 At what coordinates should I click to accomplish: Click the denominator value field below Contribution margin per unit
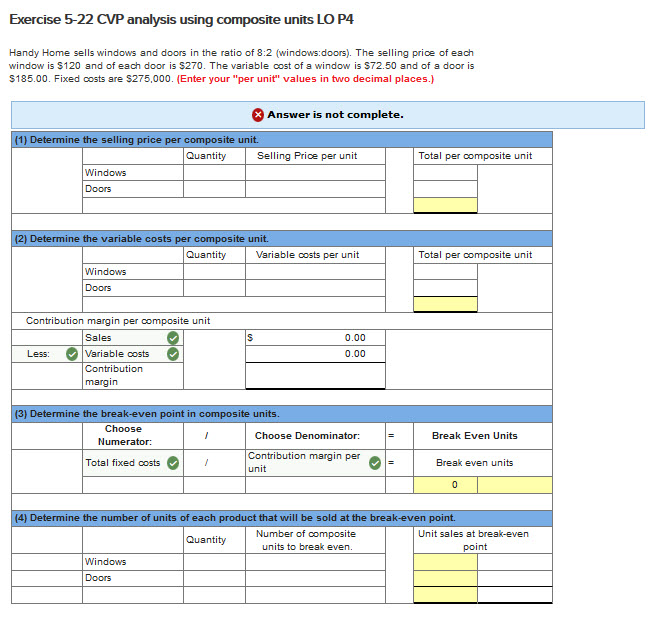tap(315, 485)
